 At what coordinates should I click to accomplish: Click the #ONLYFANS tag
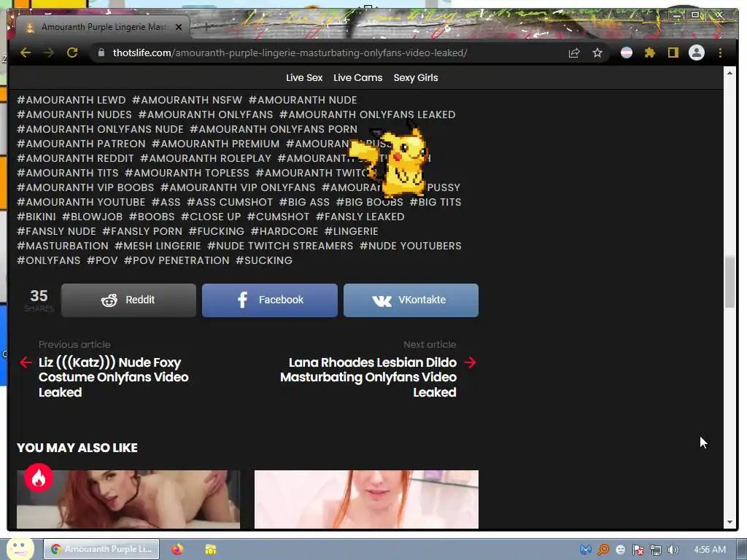49,260
